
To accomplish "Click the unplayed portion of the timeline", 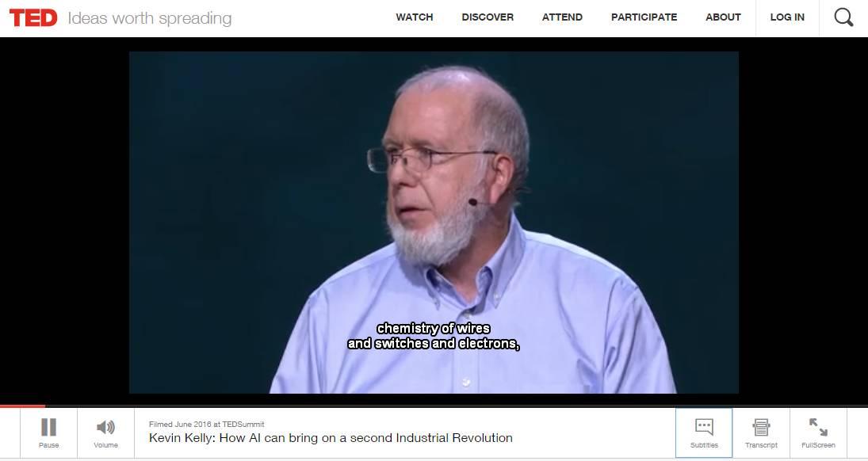I will tap(457, 406).
